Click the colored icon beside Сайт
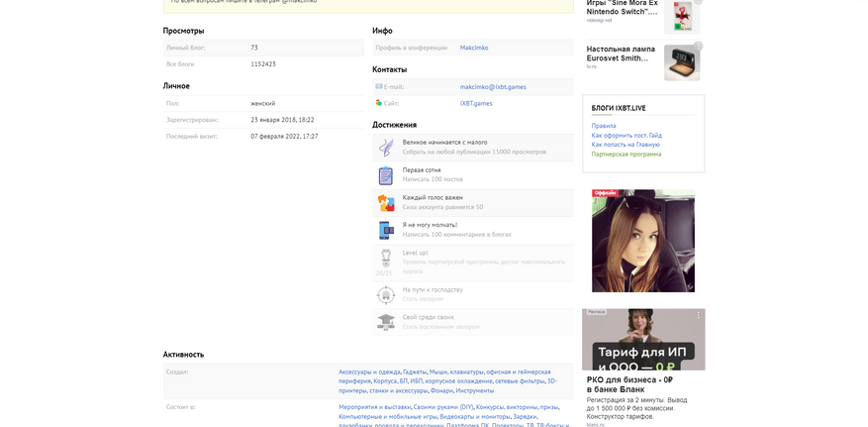868x427 pixels. [379, 102]
